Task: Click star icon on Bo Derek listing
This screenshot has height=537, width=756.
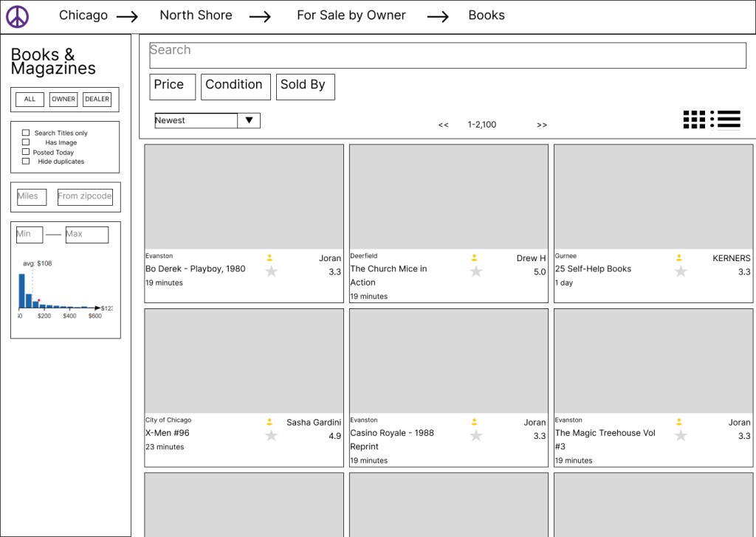Action: 271,271
